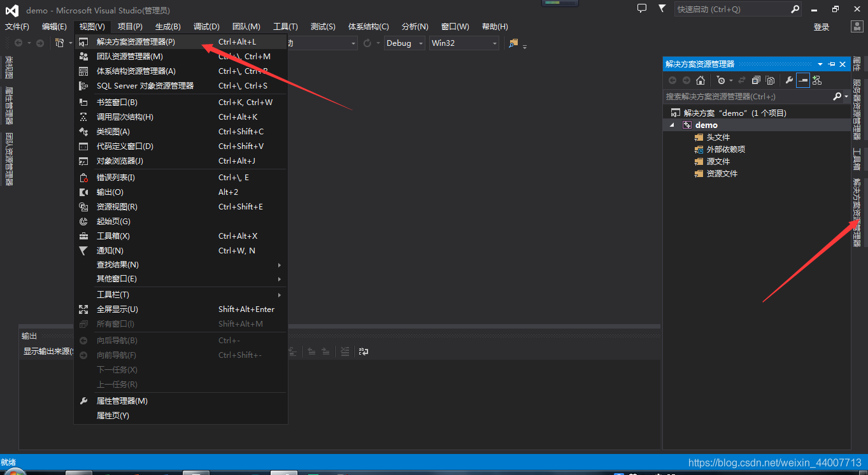The height and width of the screenshot is (475, 868).
Task: Open dropdown arrow next to Pending Changes Filter
Action: (730, 80)
